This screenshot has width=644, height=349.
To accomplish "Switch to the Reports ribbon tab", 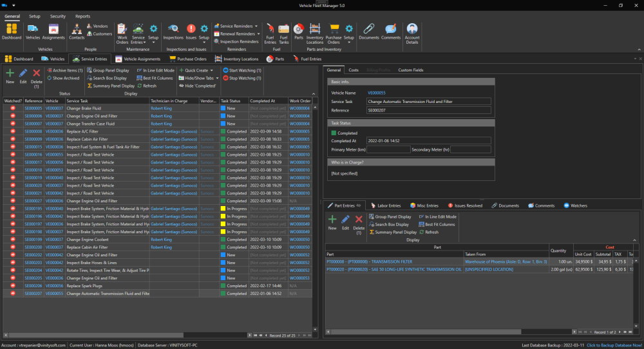I will 82,17.
